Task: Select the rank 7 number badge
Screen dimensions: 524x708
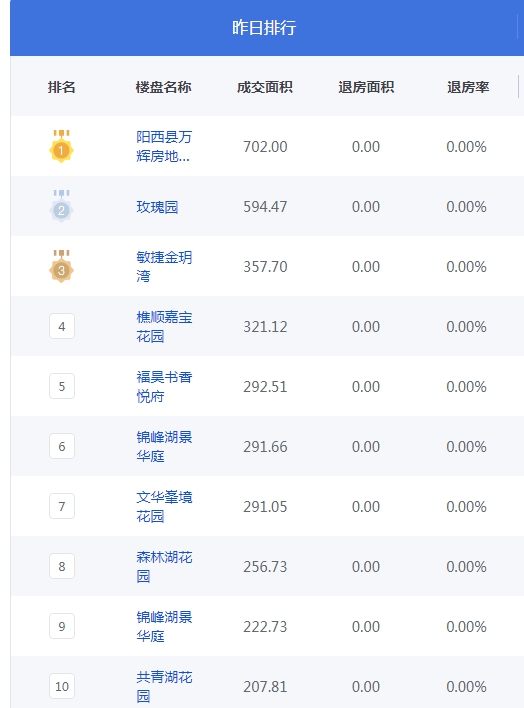Action: [x=62, y=507]
